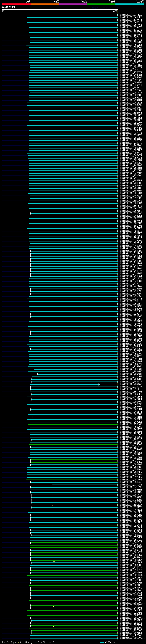Click the red 20% legend color segment

[x=16, y=4]
